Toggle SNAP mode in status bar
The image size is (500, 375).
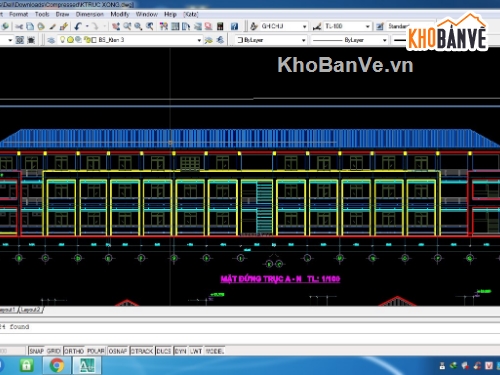point(37,351)
